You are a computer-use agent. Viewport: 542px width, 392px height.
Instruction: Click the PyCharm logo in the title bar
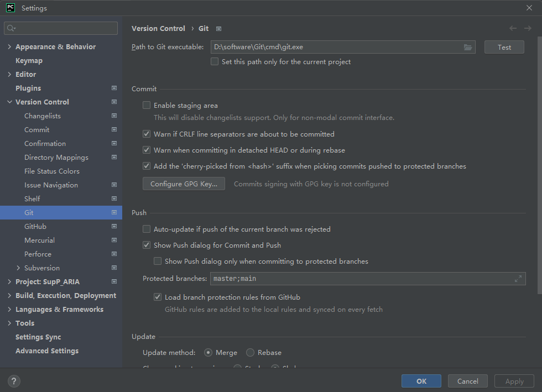click(x=11, y=8)
